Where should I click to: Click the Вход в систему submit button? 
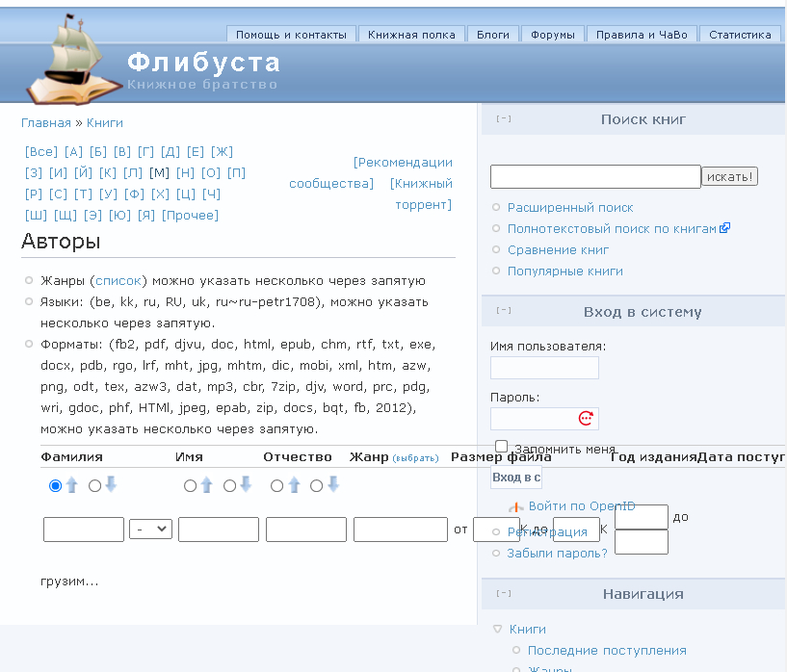pos(516,477)
